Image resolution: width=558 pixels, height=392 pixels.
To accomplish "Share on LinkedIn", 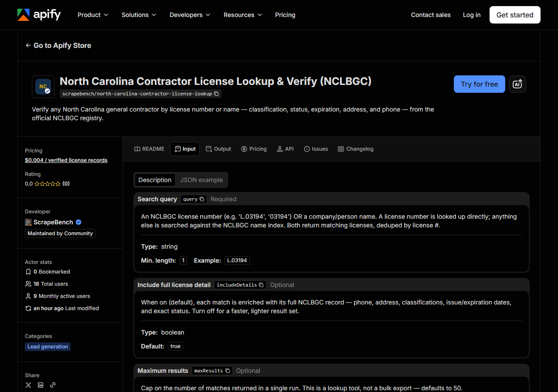I will [x=41, y=385].
